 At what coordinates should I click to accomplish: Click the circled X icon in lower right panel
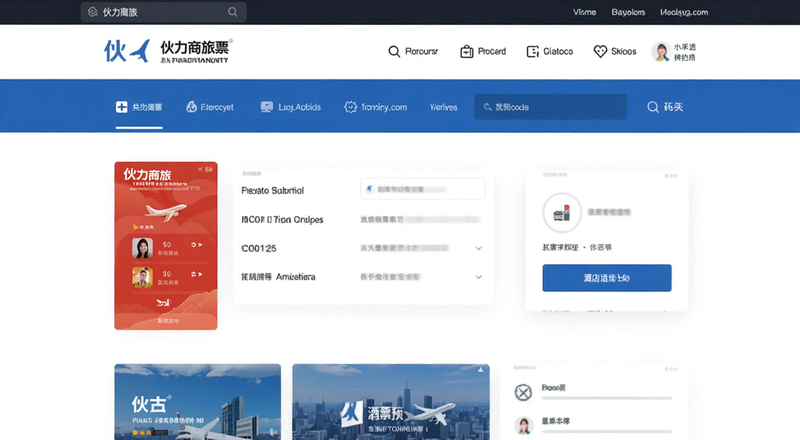(x=523, y=393)
